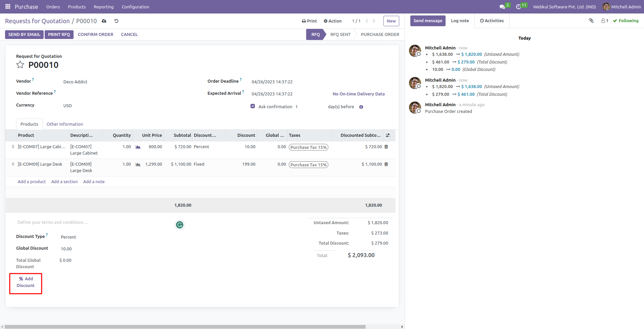
Task: Open the Action dropdown menu
Action: pyautogui.click(x=332, y=21)
